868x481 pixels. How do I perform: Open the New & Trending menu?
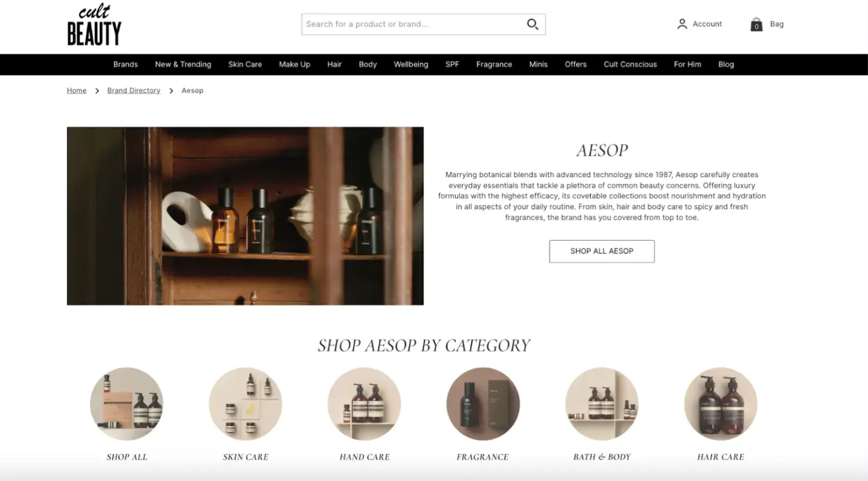(183, 64)
